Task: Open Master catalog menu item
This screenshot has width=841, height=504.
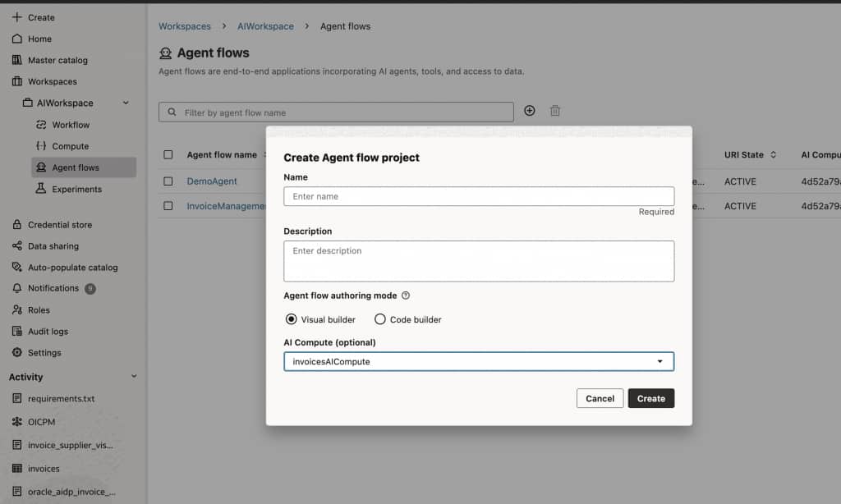Action: pos(57,60)
